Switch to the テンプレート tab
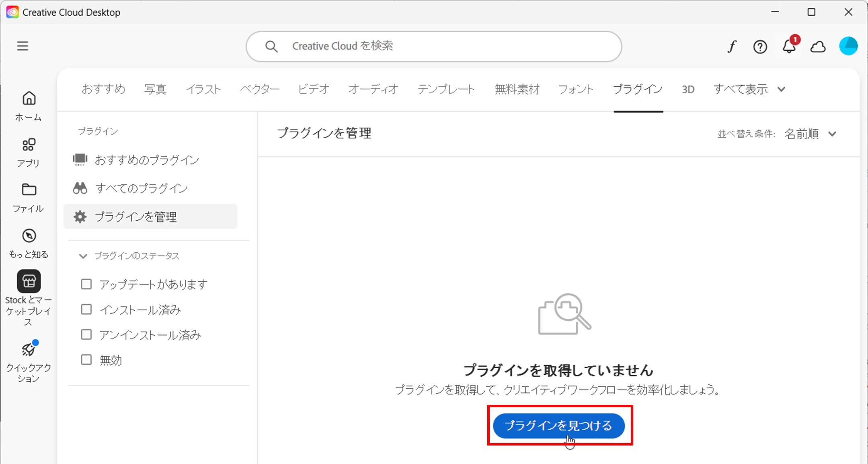The width and height of the screenshot is (868, 464). (x=446, y=89)
